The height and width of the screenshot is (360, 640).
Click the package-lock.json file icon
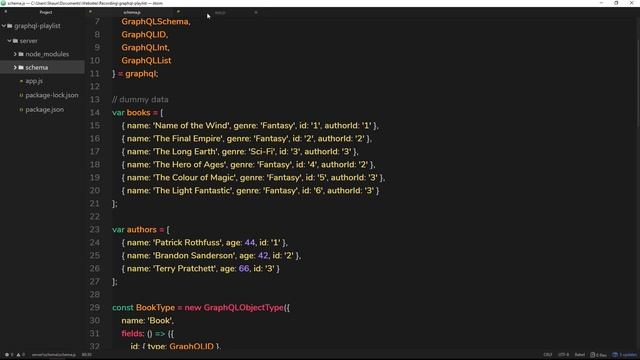(x=21, y=95)
